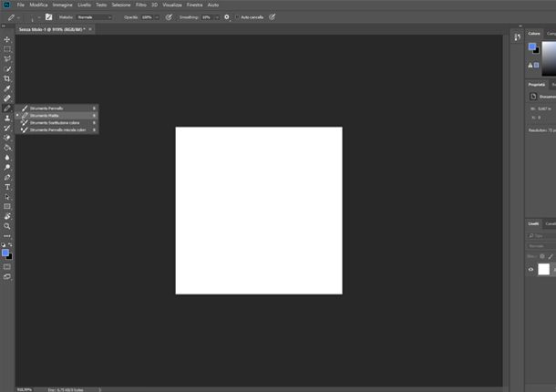Switch to the Proprietà panel tab
556x392 pixels.
[x=537, y=85]
